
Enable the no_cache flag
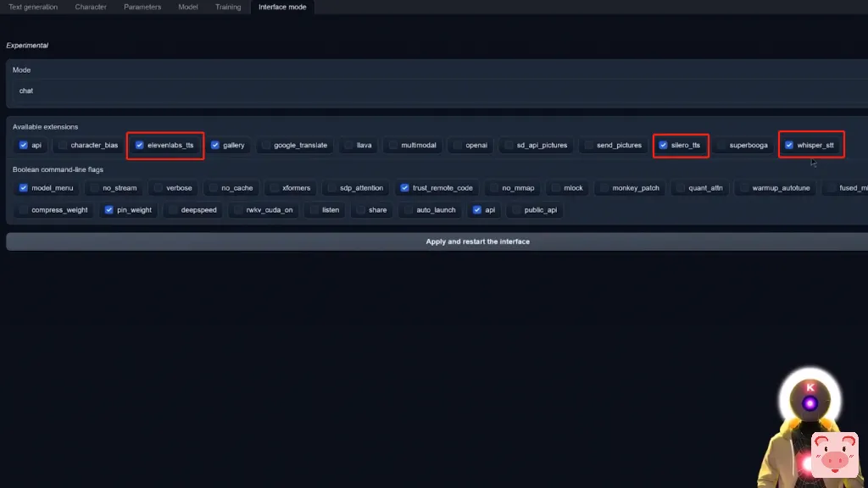(213, 188)
